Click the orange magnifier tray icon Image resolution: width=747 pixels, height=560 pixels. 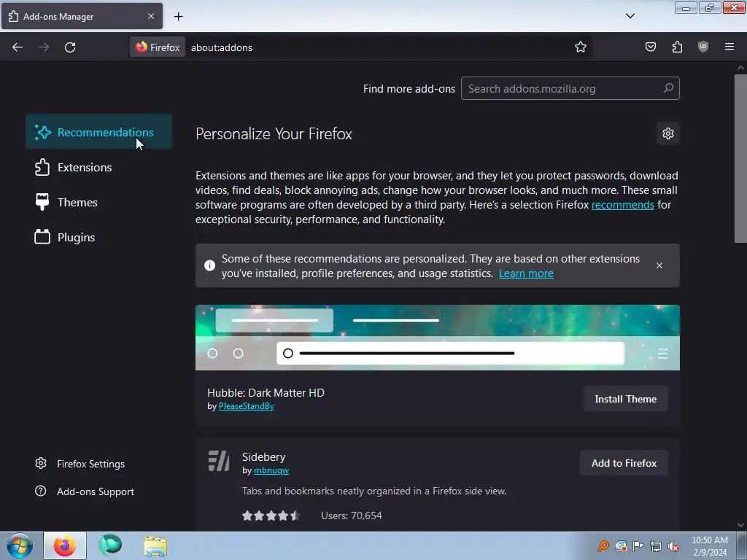click(x=603, y=545)
